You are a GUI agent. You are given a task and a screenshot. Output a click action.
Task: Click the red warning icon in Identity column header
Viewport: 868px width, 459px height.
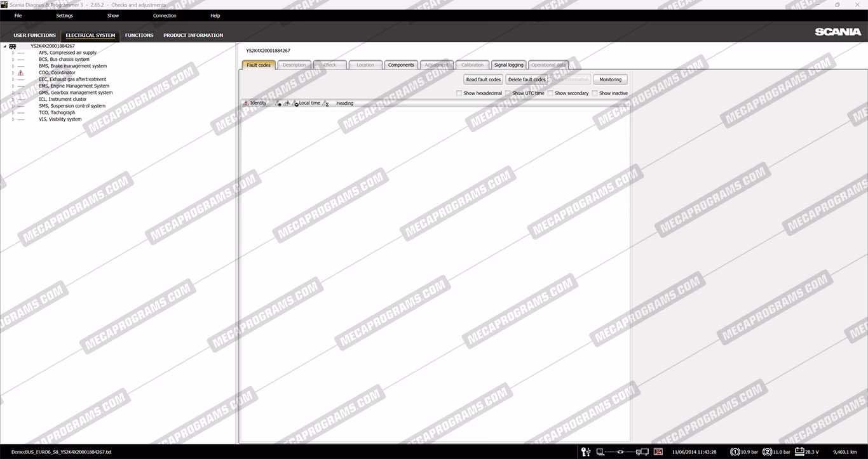[246, 103]
